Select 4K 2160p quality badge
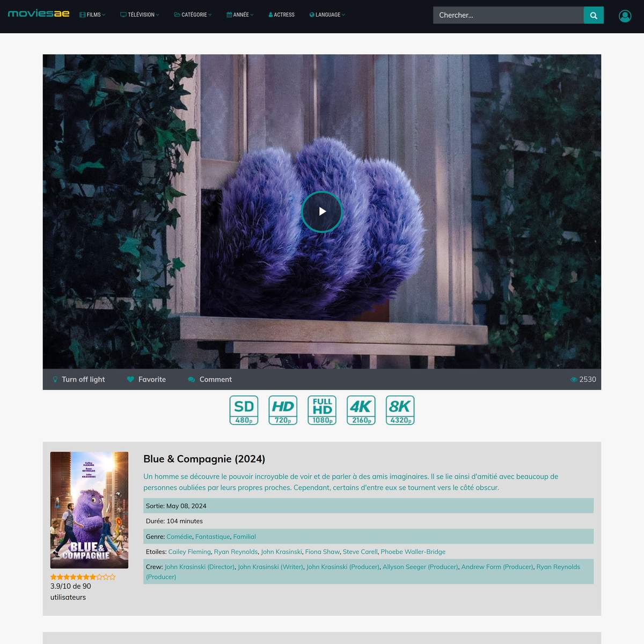The width and height of the screenshot is (644, 644). 361,410
